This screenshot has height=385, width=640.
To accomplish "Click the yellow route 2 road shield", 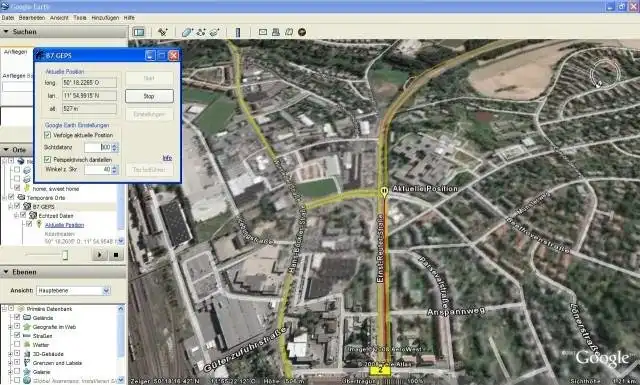I will pyautogui.click(x=380, y=371).
